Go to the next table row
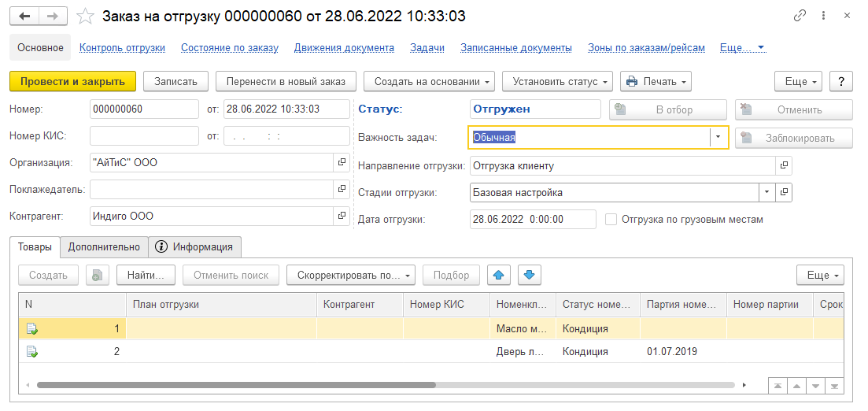The height and width of the screenshot is (411, 868). tap(816, 386)
